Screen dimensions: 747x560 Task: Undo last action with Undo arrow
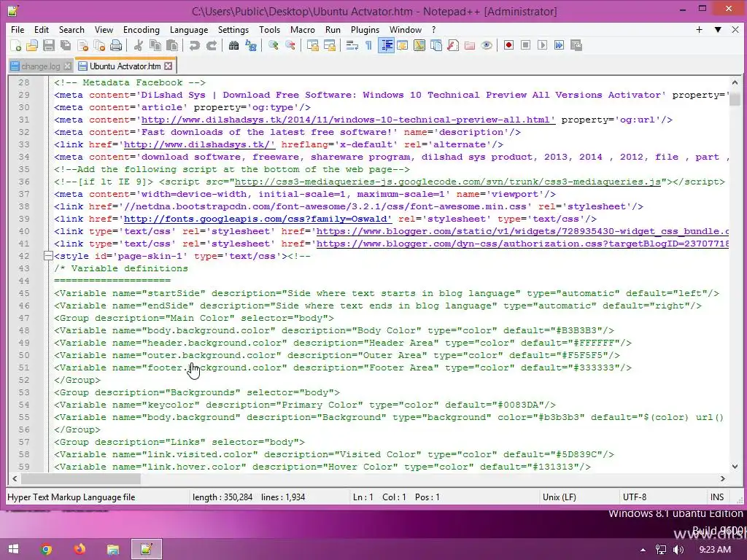194,45
